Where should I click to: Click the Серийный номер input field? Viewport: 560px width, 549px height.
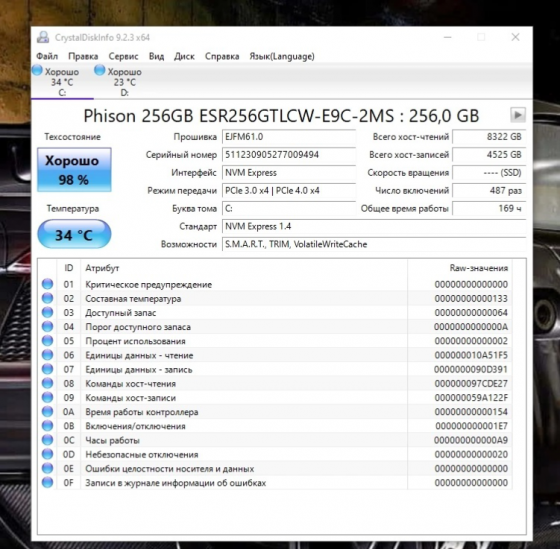289,155
